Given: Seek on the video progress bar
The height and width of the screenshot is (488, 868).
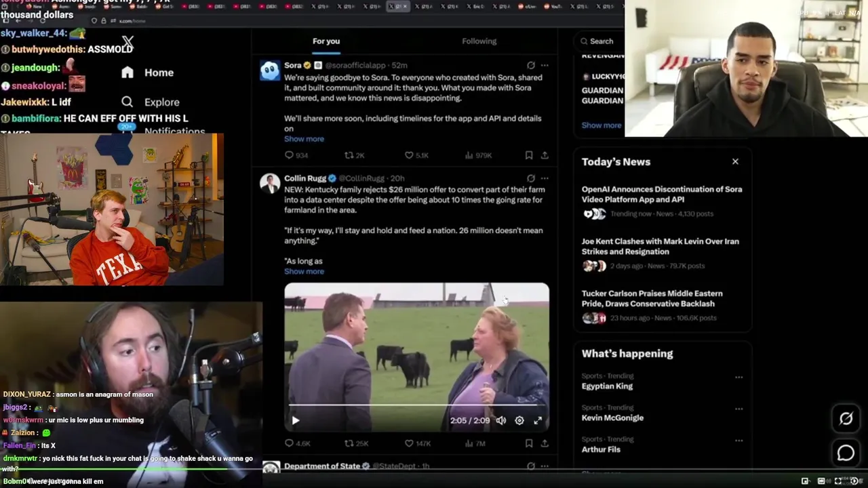Looking at the screenshot, I should click(416, 405).
